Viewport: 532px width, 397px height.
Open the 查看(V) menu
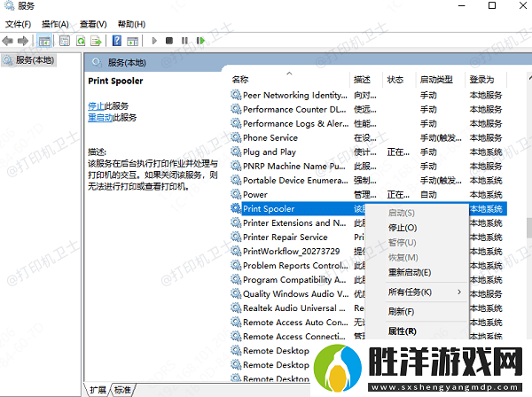(x=93, y=24)
